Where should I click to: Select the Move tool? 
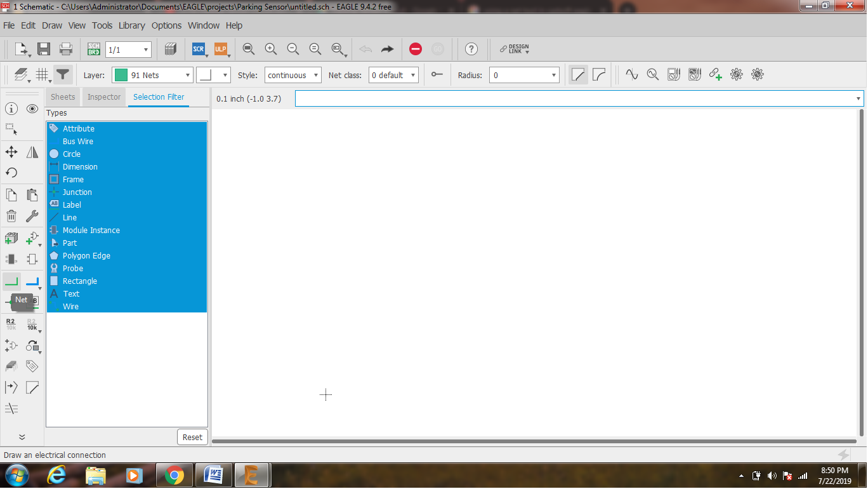coord(11,152)
